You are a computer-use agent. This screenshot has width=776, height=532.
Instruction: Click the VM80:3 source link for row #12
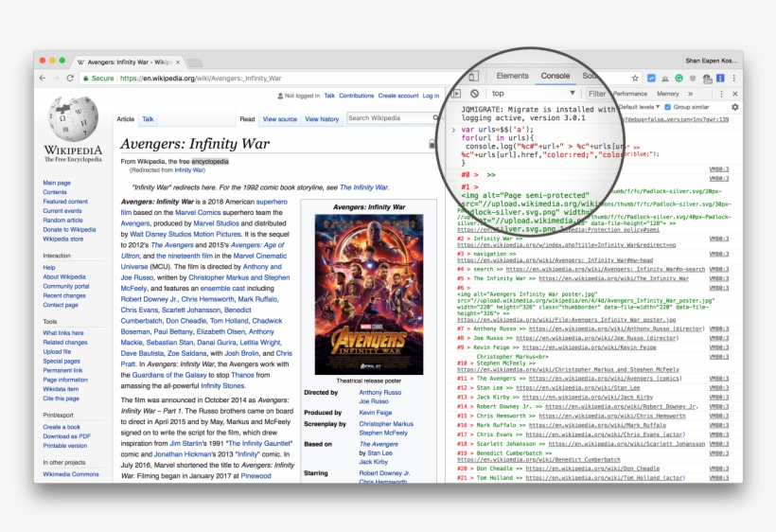[x=718, y=387]
